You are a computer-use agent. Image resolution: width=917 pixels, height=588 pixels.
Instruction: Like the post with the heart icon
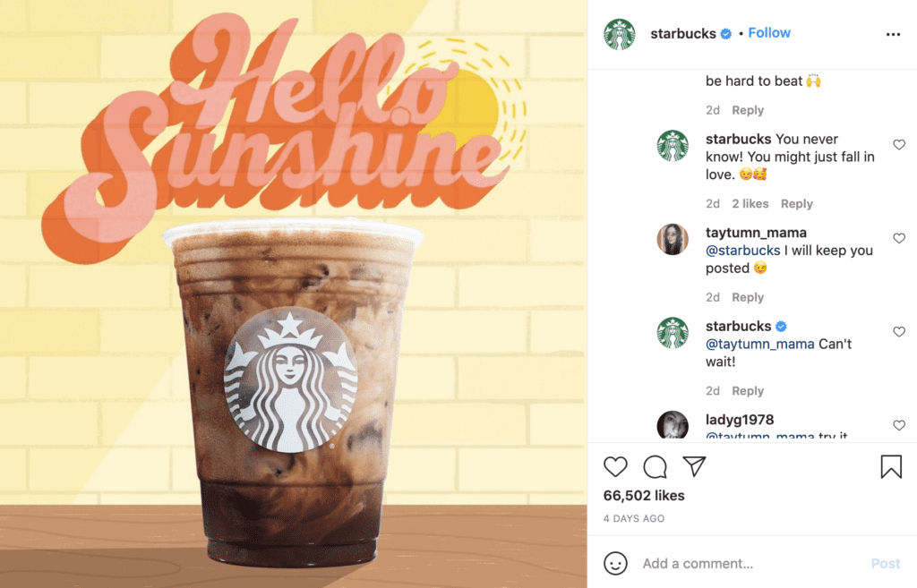point(615,466)
